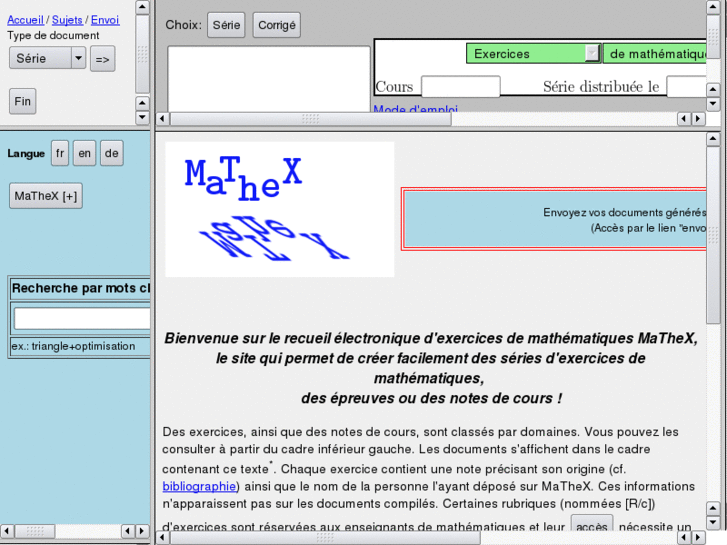Image resolution: width=727 pixels, height=545 pixels.
Task: Switch language to fr
Action: point(60,154)
